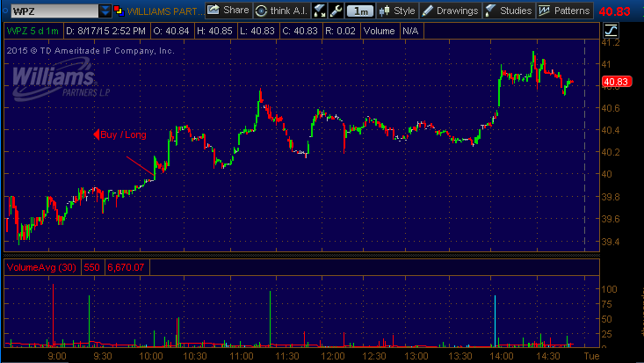Open the Patterns menu
Image resolution: width=644 pixels, height=363 pixels.
click(x=564, y=11)
